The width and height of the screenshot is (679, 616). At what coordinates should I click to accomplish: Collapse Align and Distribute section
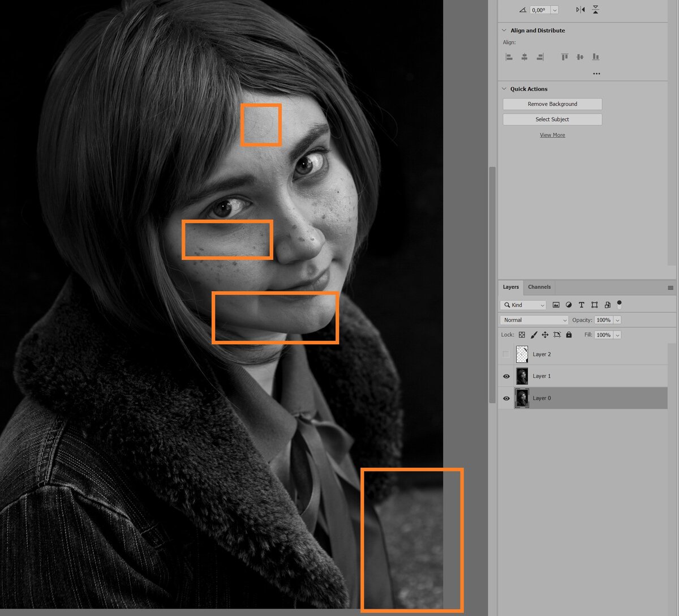[x=504, y=31]
